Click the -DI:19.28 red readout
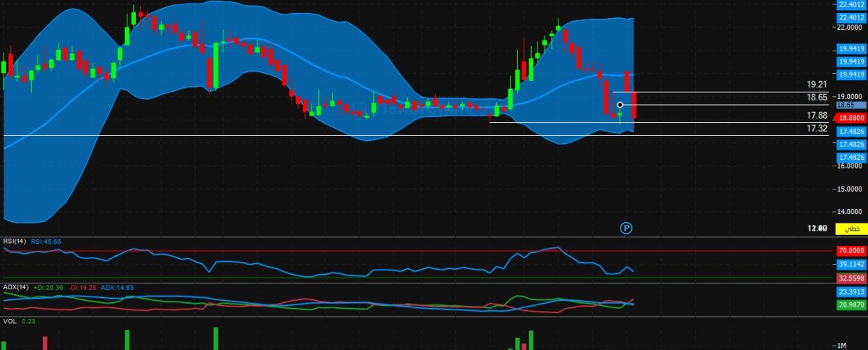This screenshot has width=868, height=350. pos(82,287)
